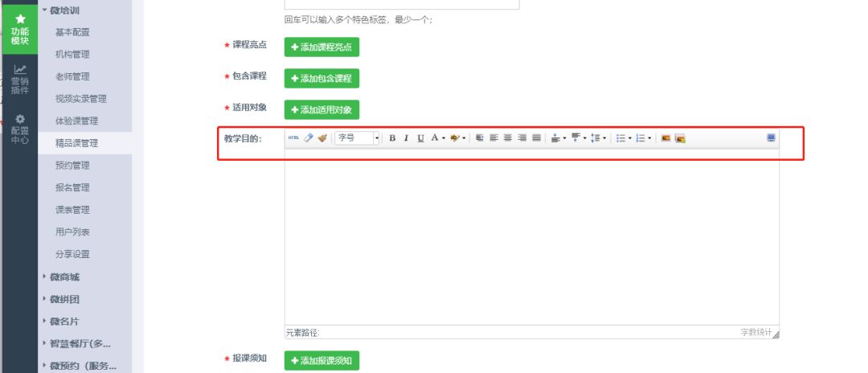The height and width of the screenshot is (373, 868).
Task: Open spacing-after dropdown arrow
Action: (584, 138)
